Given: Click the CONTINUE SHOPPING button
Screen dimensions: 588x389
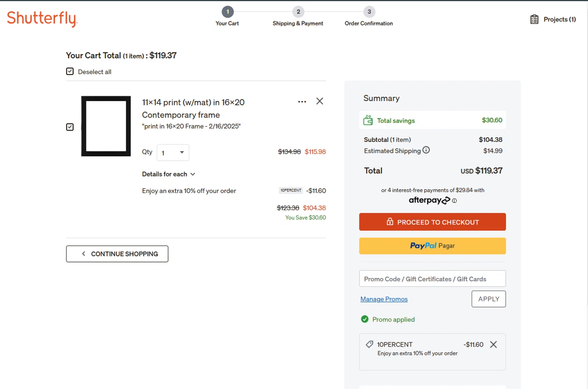Looking at the screenshot, I should point(117,254).
